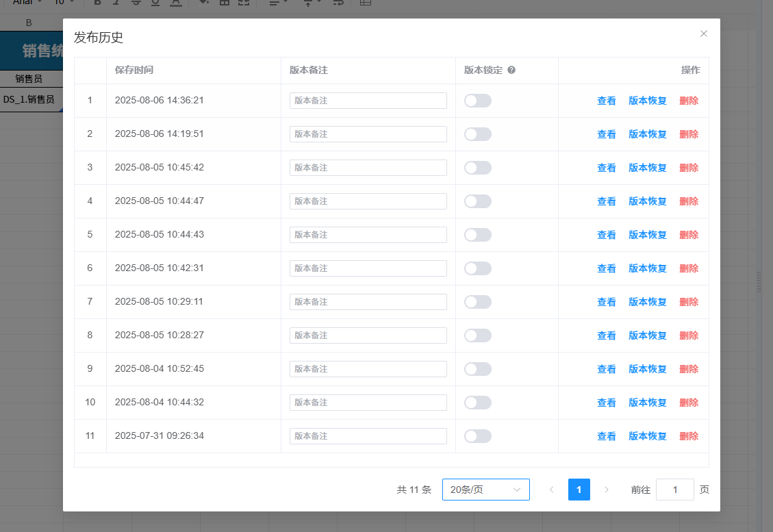Enable version lock for row 5
The height and width of the screenshot is (532, 773).
click(x=477, y=235)
